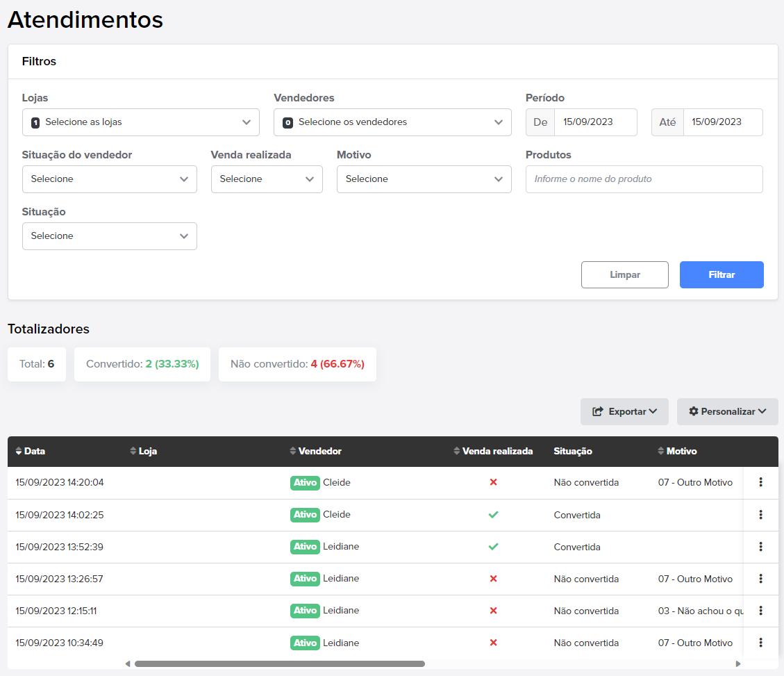Open actions menu for 14:20:04 row

pyautogui.click(x=760, y=482)
